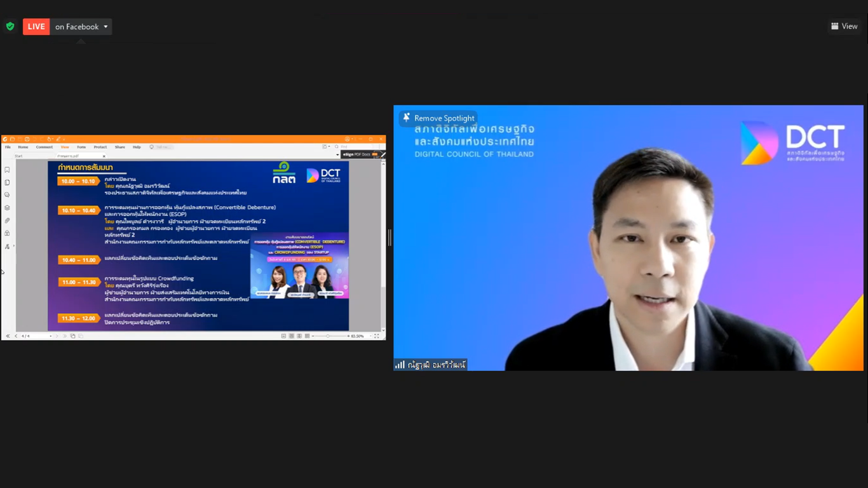868x488 pixels.
Task: Click the red LIVE indicator badge
Action: 36,26
